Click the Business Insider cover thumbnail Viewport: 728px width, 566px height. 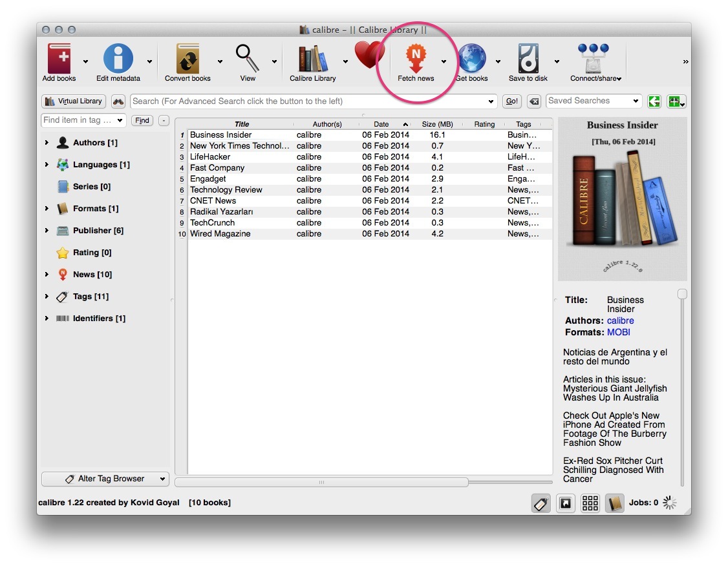pos(622,200)
